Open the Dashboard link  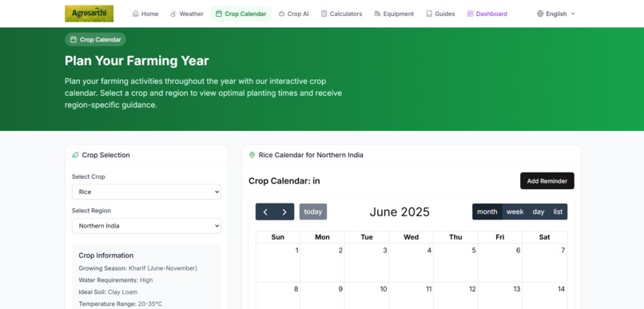(487, 14)
